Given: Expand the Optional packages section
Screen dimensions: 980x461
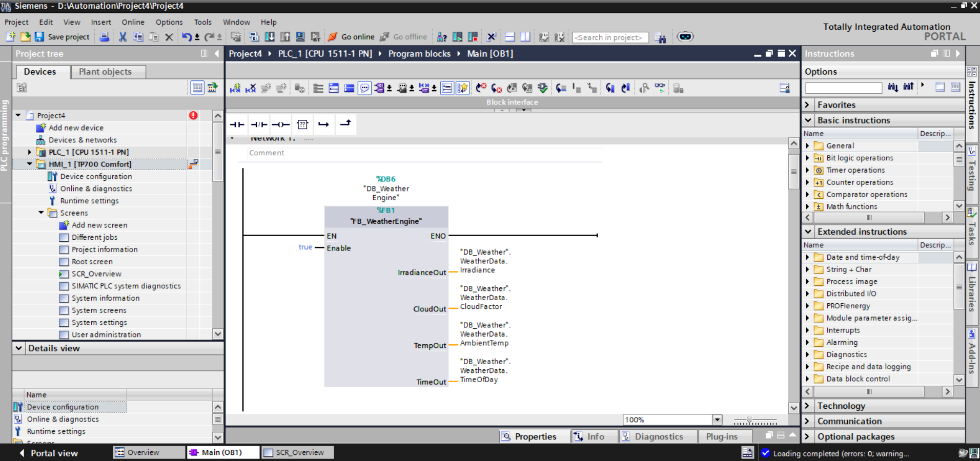Looking at the screenshot, I should click(x=808, y=436).
